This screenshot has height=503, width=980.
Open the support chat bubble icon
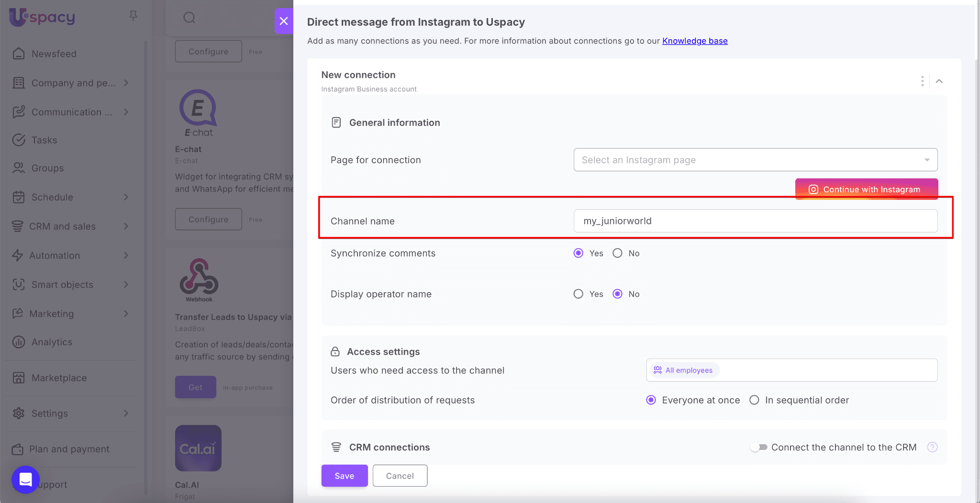click(25, 479)
